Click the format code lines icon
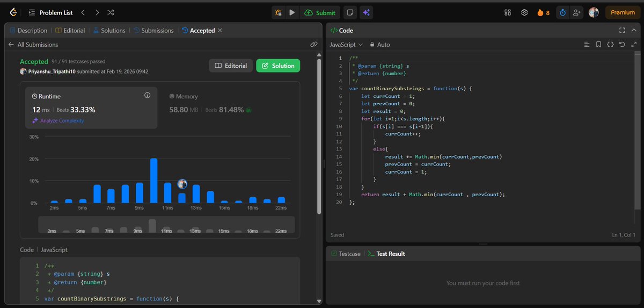The height and width of the screenshot is (308, 644). click(x=587, y=45)
